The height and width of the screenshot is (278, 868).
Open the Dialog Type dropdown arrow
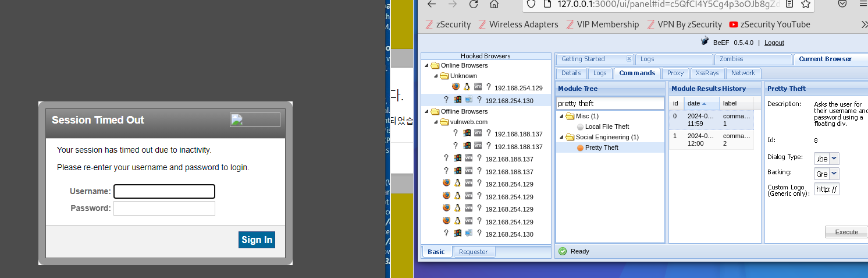click(x=834, y=159)
